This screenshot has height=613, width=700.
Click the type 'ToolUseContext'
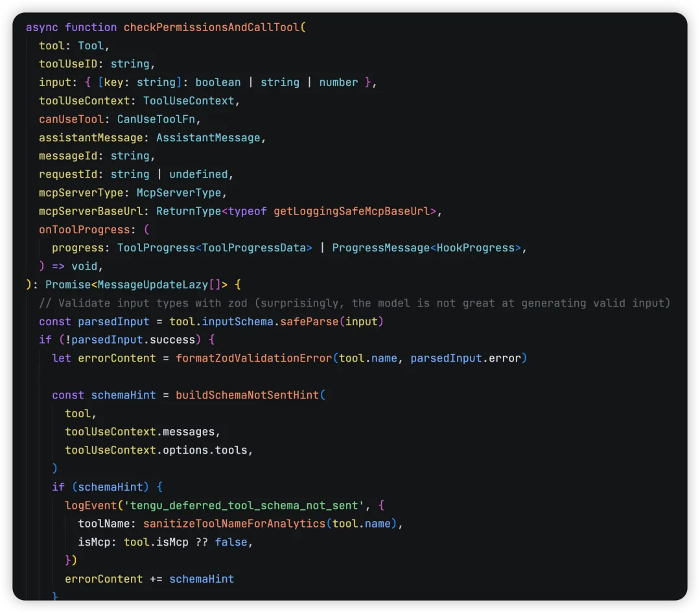(x=189, y=101)
